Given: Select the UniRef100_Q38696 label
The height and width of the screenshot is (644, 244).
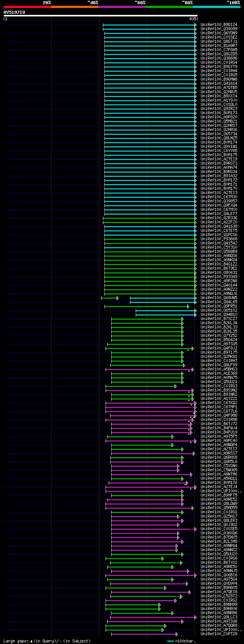Looking at the screenshot, I should [219, 58].
